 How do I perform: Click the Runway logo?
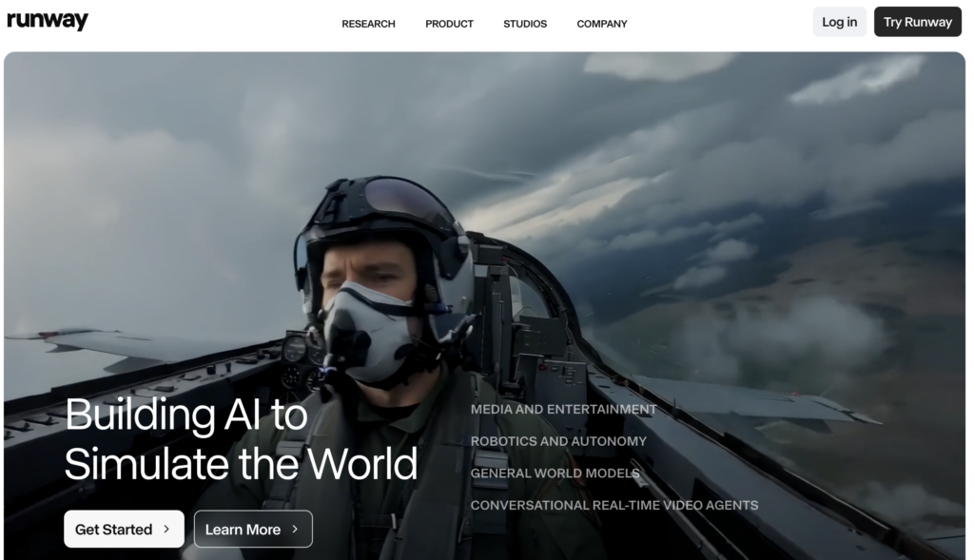click(x=48, y=22)
